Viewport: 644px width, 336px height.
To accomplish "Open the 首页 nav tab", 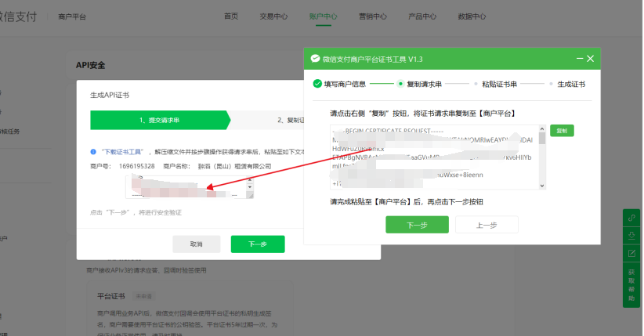I will pos(231,16).
